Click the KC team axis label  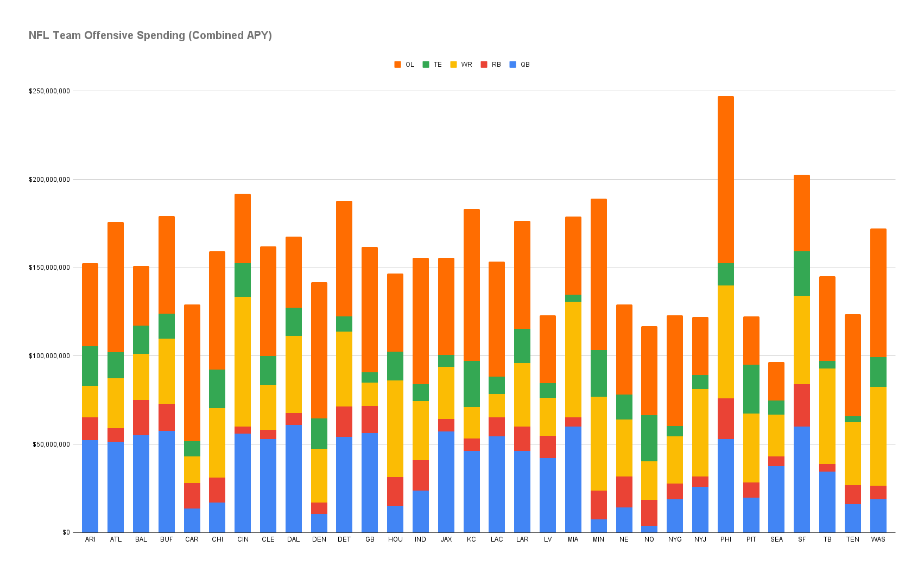[x=471, y=539]
